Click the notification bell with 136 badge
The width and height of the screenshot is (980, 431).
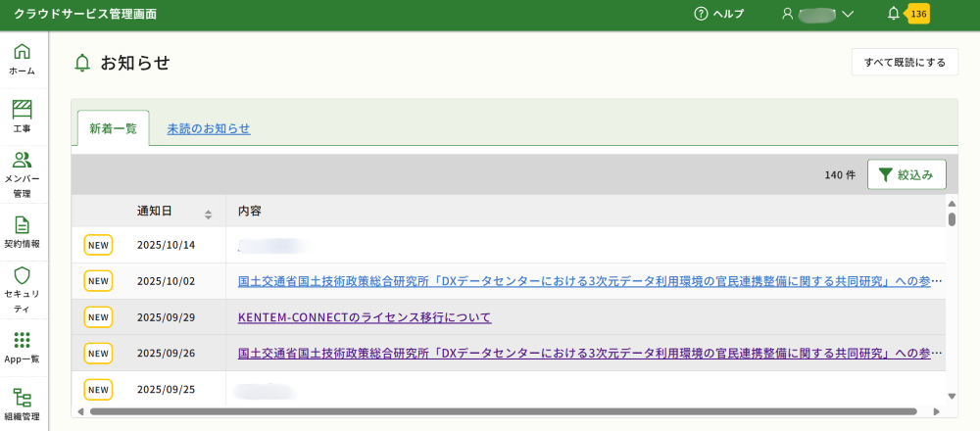894,14
